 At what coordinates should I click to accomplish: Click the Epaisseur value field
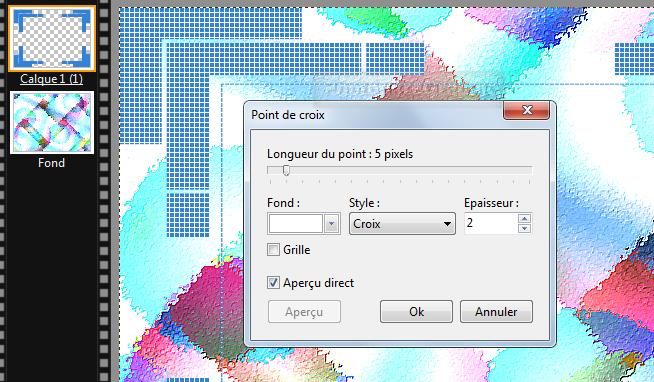pyautogui.click(x=491, y=223)
